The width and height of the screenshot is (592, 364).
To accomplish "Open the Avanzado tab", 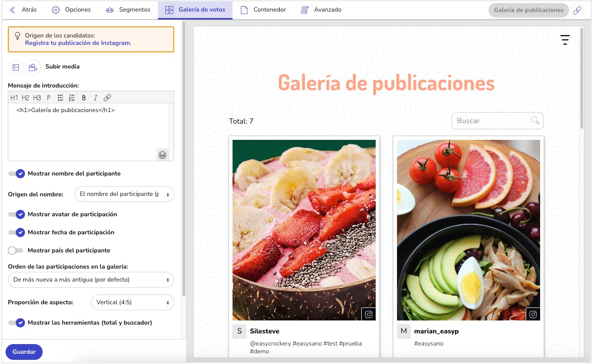I will pos(321,10).
